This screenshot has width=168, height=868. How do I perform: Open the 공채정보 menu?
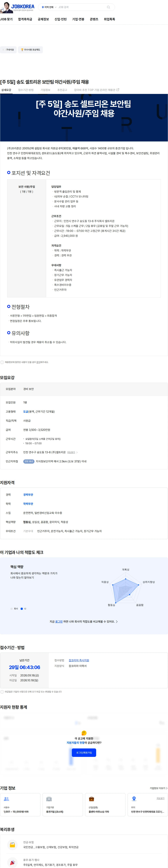click(43, 19)
